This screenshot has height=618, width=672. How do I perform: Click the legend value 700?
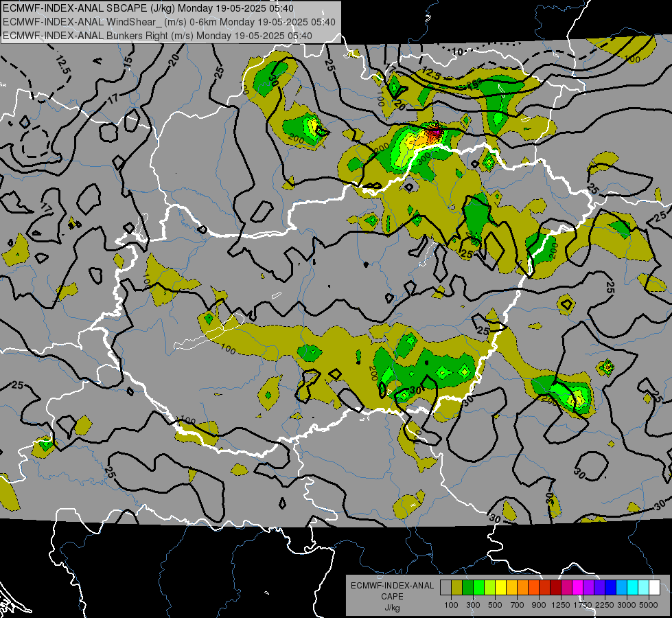(518, 605)
